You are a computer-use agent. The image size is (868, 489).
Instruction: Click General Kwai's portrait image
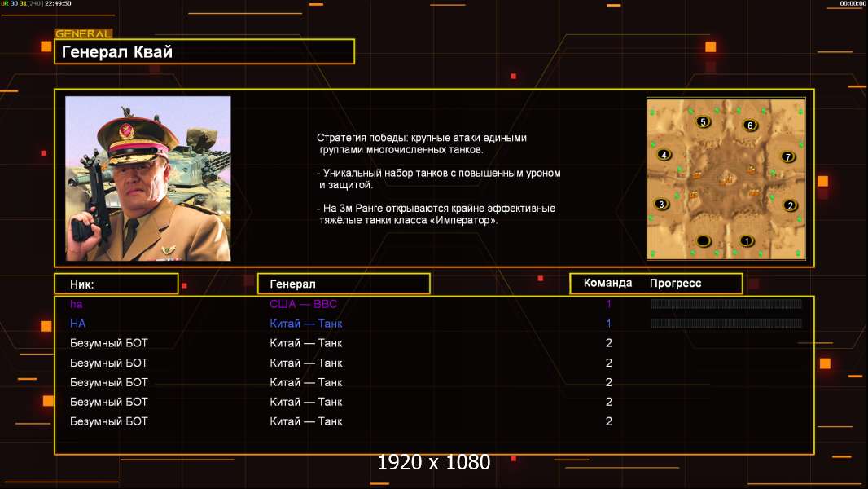point(148,178)
